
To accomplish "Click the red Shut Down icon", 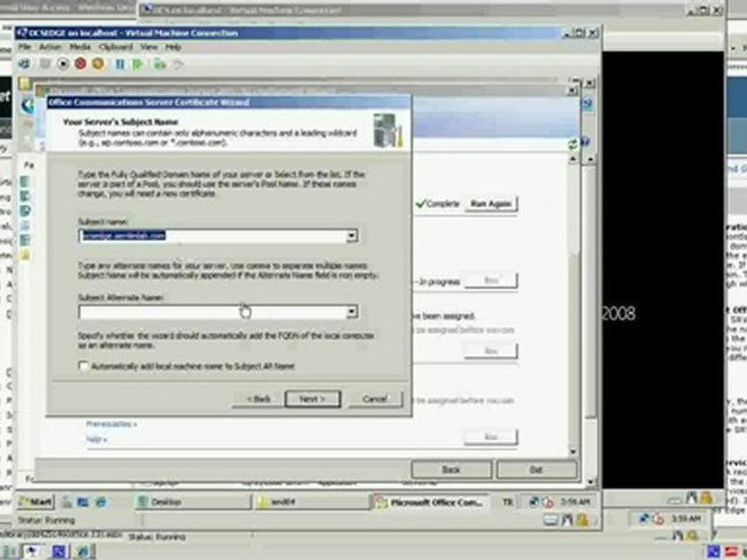I will click(80, 64).
